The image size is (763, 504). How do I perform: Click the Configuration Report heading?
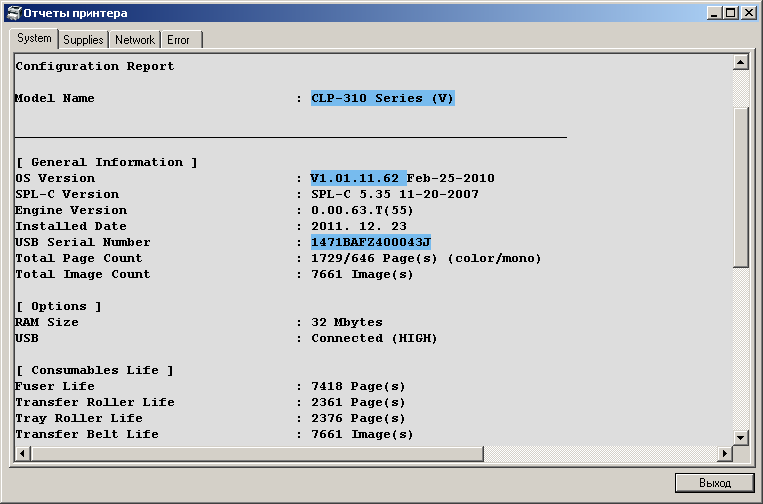95,66
